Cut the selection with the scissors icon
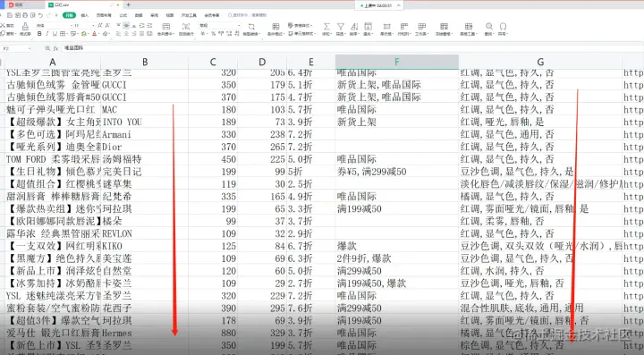This screenshot has width=644, height=355. click(3, 25)
